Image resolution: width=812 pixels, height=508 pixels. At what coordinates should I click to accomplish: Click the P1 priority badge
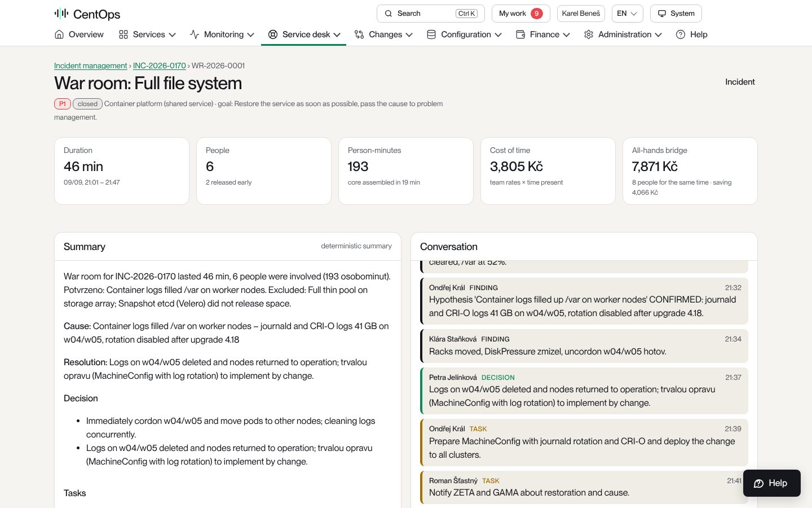(x=63, y=104)
